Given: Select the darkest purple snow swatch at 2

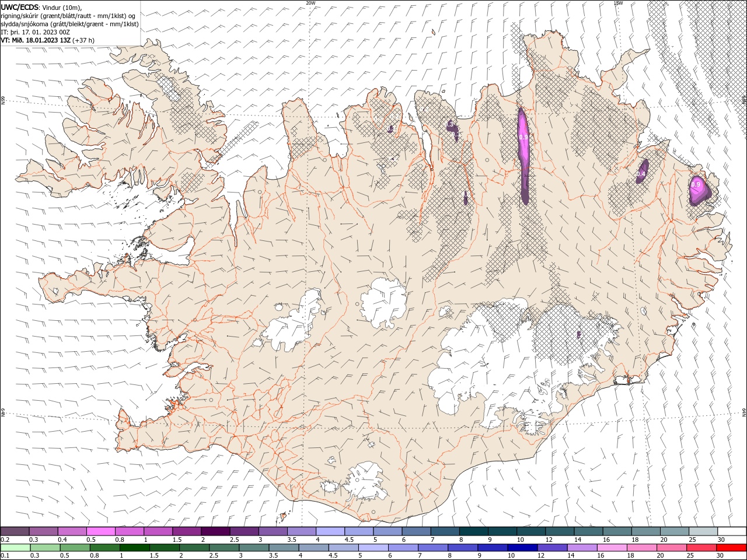Looking at the screenshot, I should tap(215, 531).
